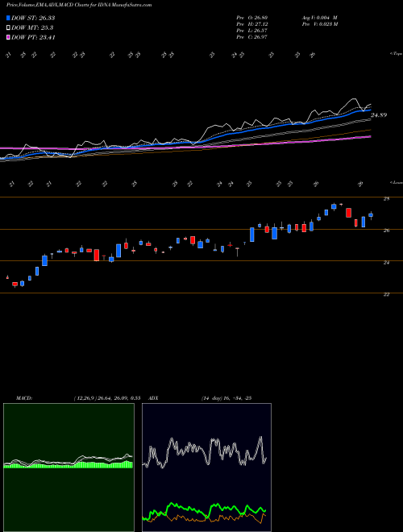The image size is (403, 532).
Task: Click the blue DOW ST legend swatch
Action: (x=8, y=18)
